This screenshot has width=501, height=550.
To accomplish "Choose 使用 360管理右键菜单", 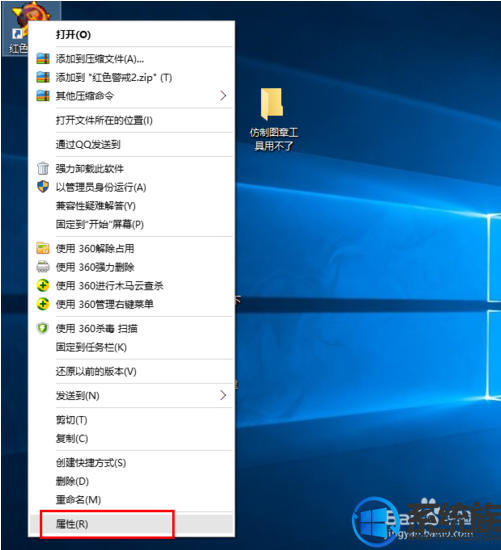I will pyautogui.click(x=131, y=304).
